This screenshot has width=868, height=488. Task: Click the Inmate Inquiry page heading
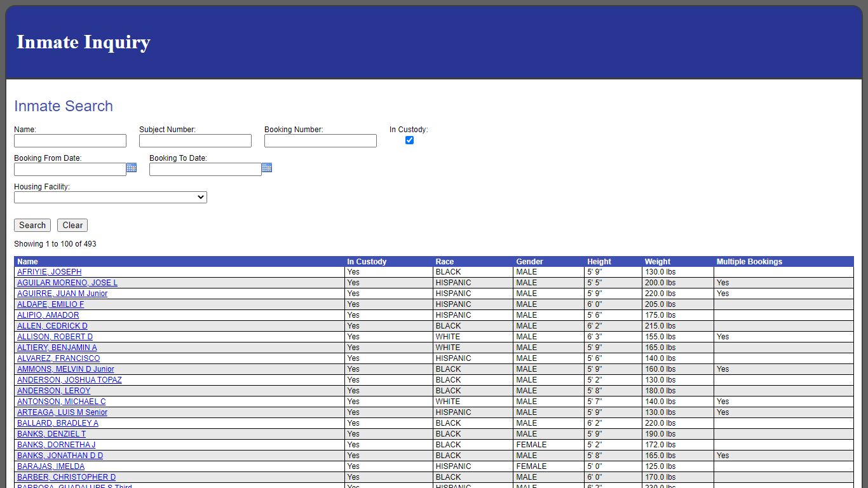point(84,42)
